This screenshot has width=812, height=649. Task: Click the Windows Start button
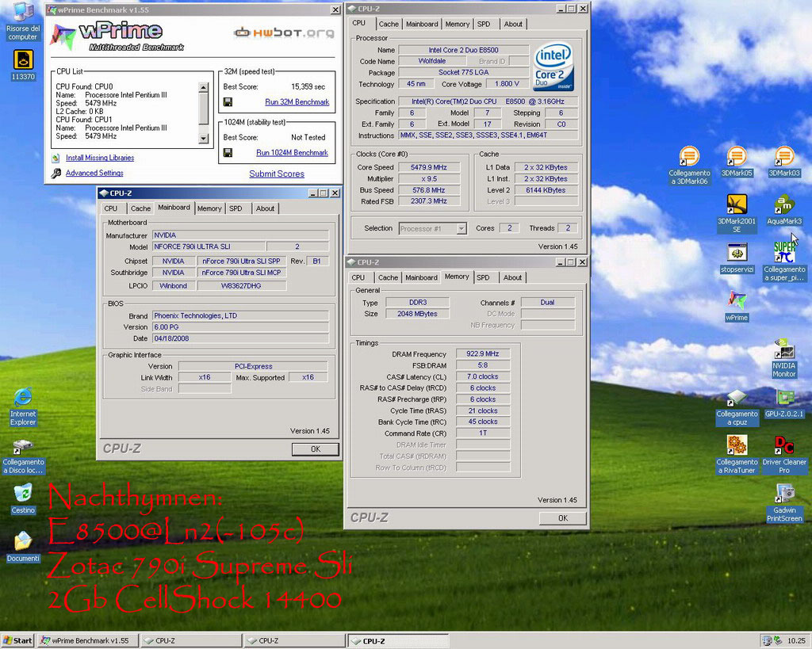pyautogui.click(x=17, y=641)
